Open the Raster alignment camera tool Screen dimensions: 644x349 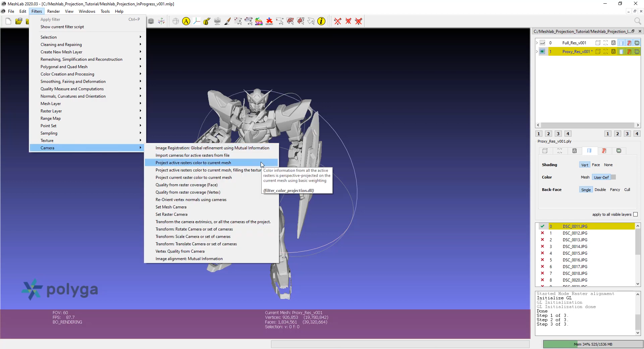(x=217, y=21)
